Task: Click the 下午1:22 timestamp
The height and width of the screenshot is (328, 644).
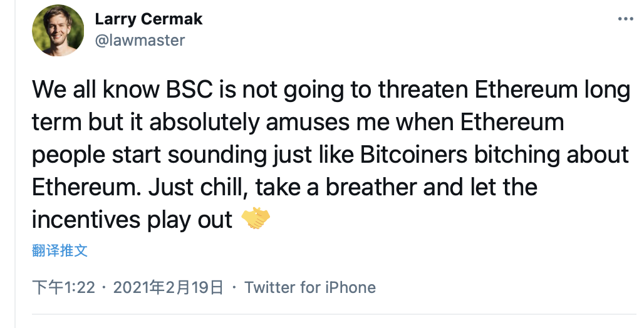Action: [x=64, y=287]
